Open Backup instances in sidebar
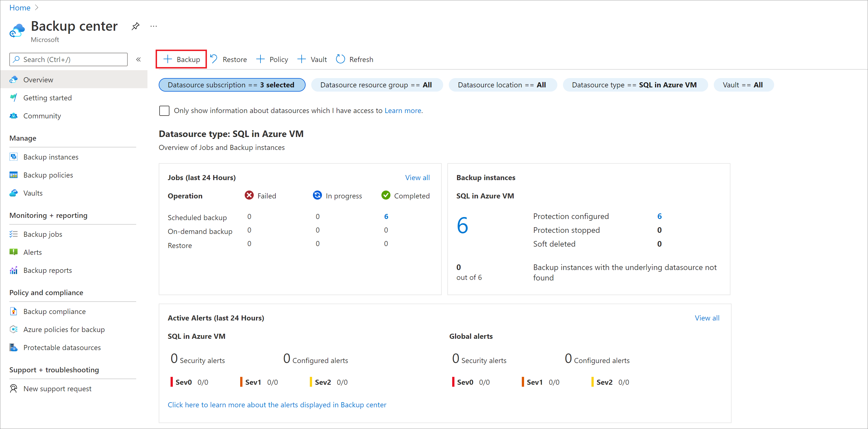This screenshot has height=429, width=868. click(x=51, y=157)
